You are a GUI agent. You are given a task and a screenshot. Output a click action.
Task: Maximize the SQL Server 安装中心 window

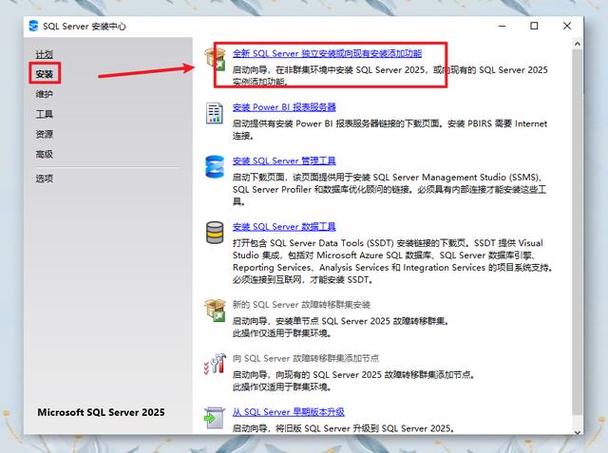click(534, 26)
